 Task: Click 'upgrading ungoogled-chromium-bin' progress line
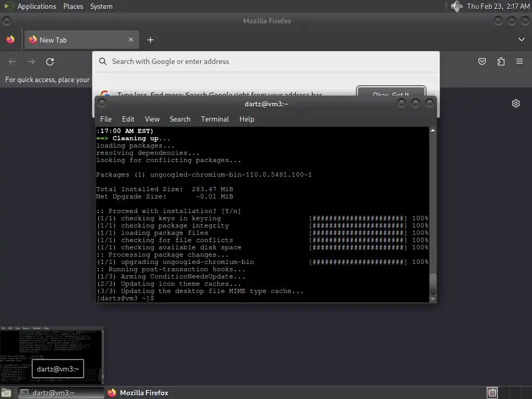pyautogui.click(x=262, y=262)
